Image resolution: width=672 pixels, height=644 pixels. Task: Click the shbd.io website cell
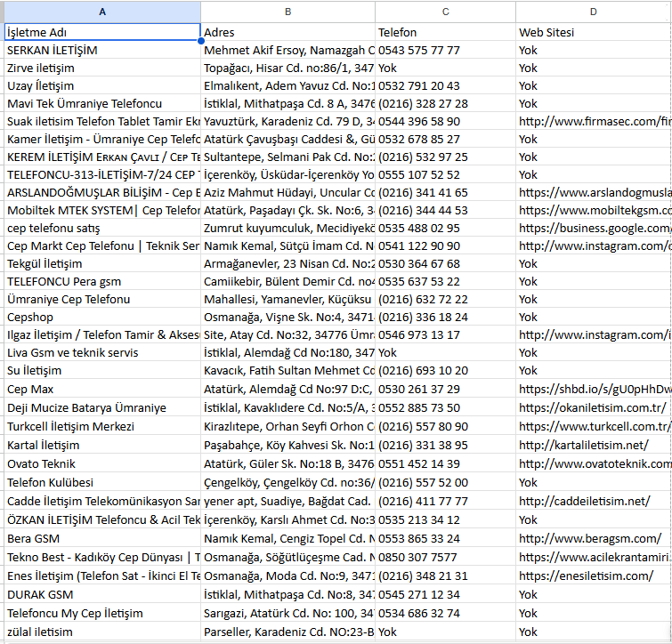point(594,389)
